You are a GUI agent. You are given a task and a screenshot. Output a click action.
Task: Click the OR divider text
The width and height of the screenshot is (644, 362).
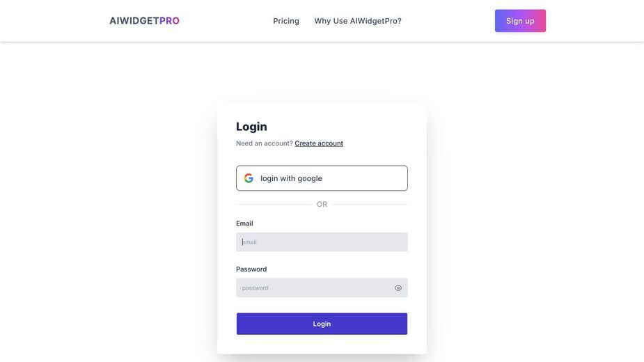click(322, 204)
